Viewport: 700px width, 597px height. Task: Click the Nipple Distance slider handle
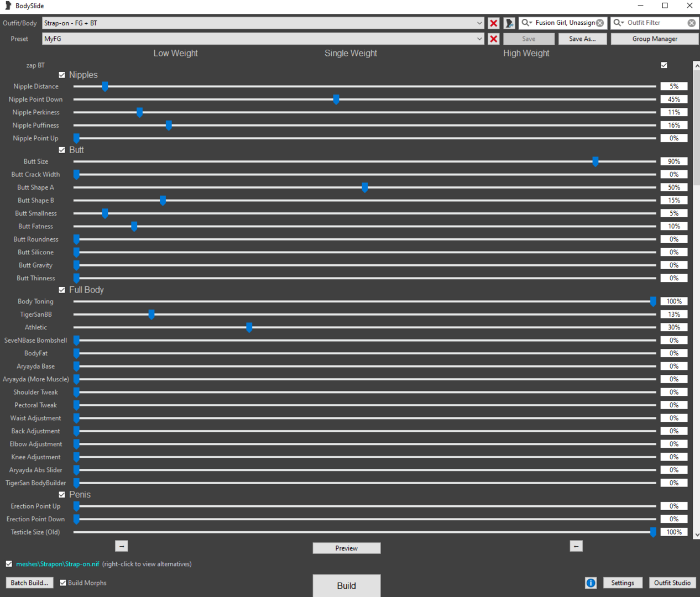[105, 86]
